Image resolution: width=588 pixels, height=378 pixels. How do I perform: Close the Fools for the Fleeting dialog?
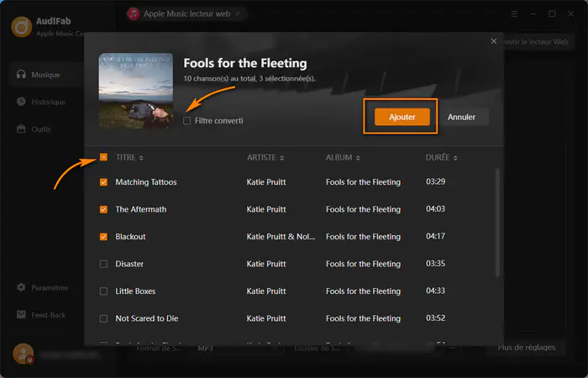point(494,41)
